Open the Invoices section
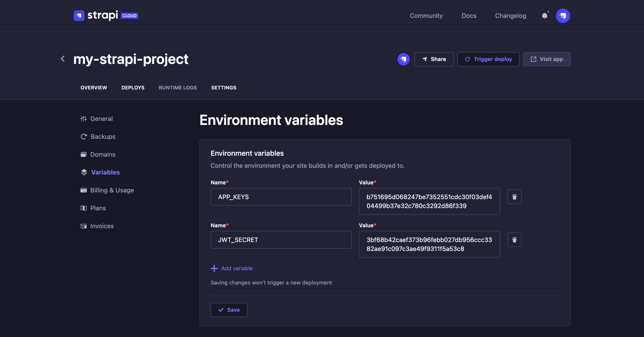Screen dimensions: 644x337 102,226
